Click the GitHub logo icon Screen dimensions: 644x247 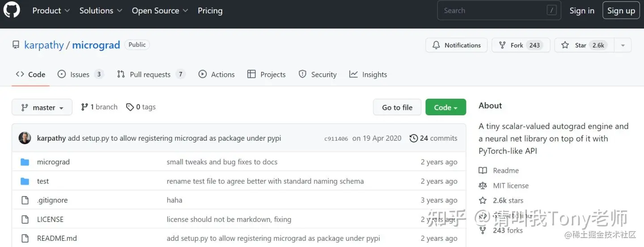click(x=12, y=10)
